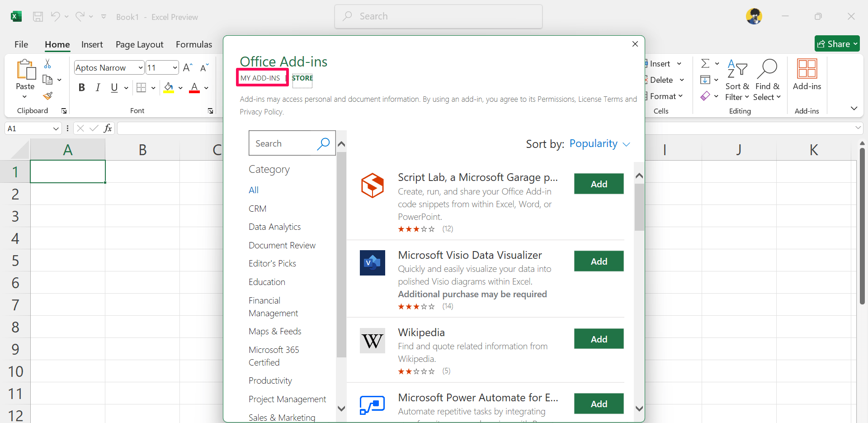
Task: Add Microsoft Visio Data Visualizer
Action: pyautogui.click(x=599, y=261)
